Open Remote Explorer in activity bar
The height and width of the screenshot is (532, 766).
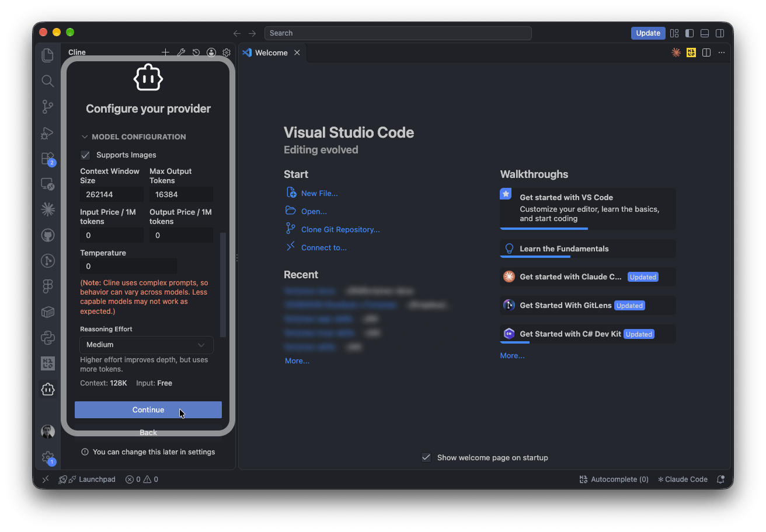point(48,184)
